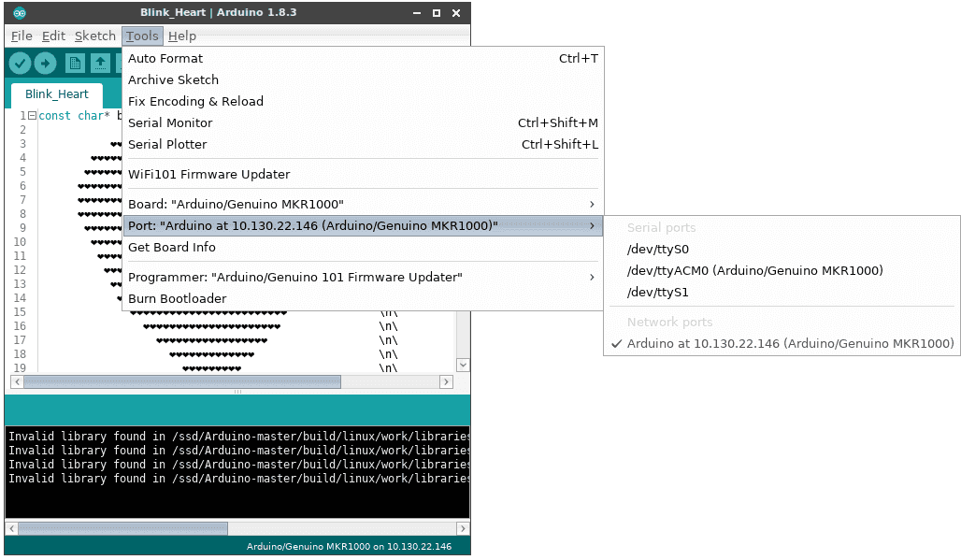Collapse code fold marker on line 1
The width and height of the screenshot is (961, 560).
pos(32,116)
